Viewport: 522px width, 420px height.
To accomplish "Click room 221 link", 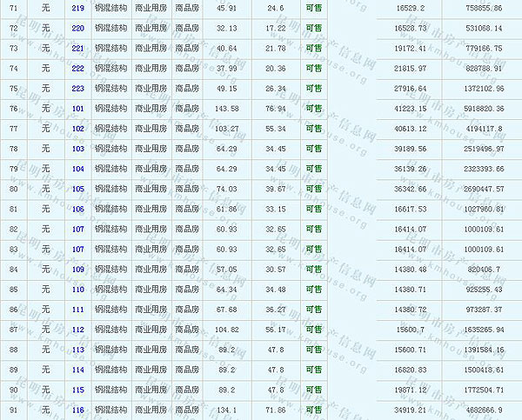I will click(78, 48).
